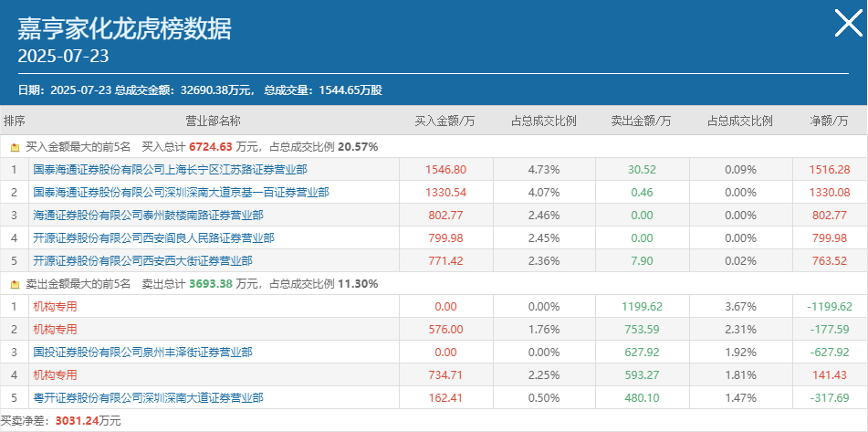Select the 2.31% sell ratio cell
The width and height of the screenshot is (868, 432).
click(741, 329)
